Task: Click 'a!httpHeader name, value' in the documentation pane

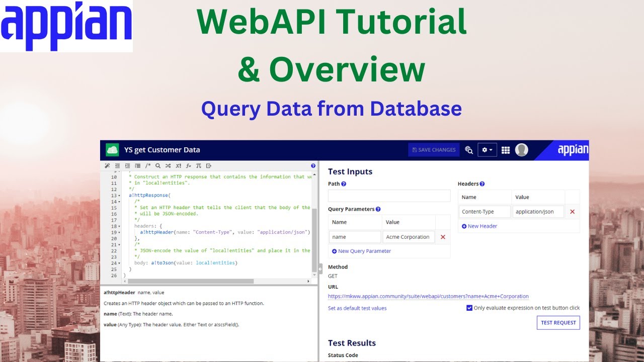Action: (134, 293)
